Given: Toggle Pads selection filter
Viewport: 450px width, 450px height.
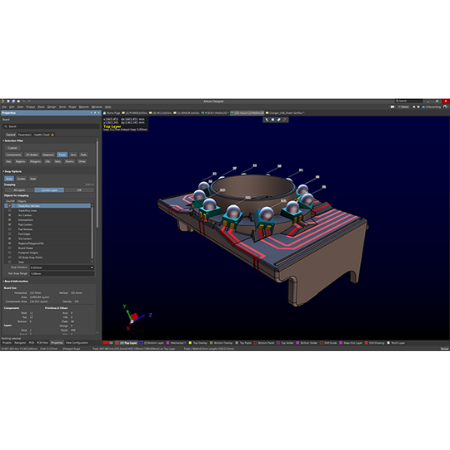Looking at the screenshot, I should click(x=83, y=155).
